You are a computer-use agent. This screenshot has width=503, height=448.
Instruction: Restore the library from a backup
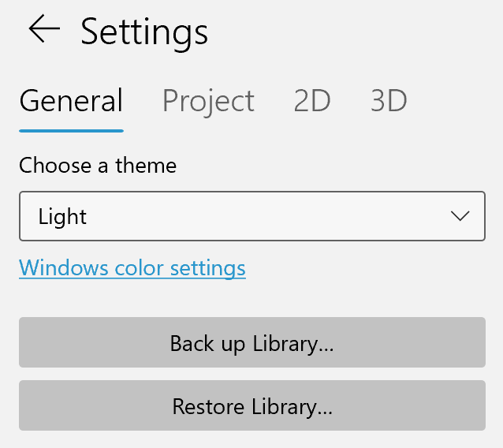click(252, 405)
